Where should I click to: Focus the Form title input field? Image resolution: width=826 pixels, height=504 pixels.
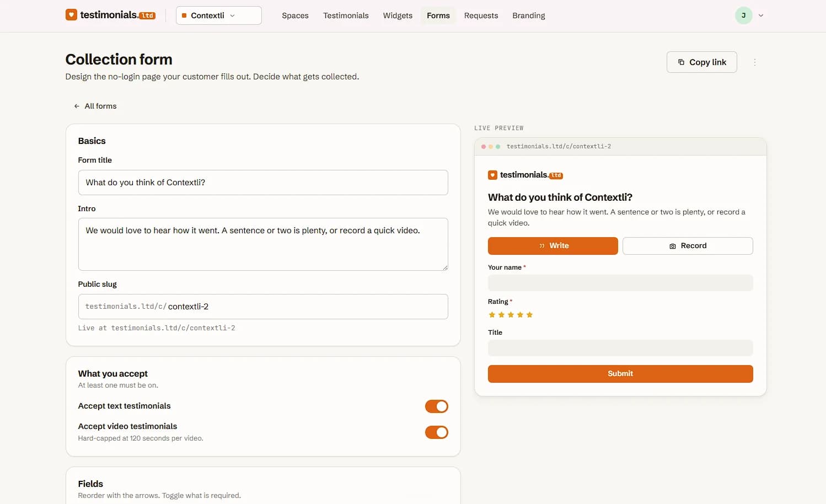(263, 183)
